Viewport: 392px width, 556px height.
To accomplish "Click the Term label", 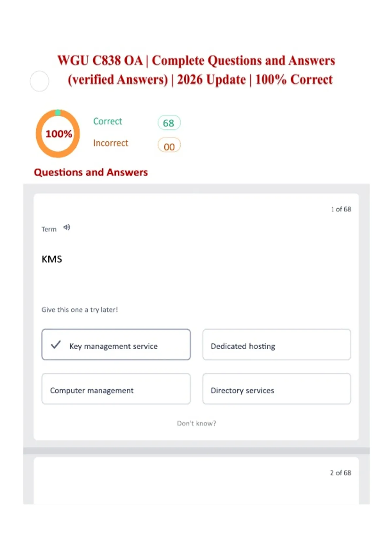I will click(x=49, y=229).
